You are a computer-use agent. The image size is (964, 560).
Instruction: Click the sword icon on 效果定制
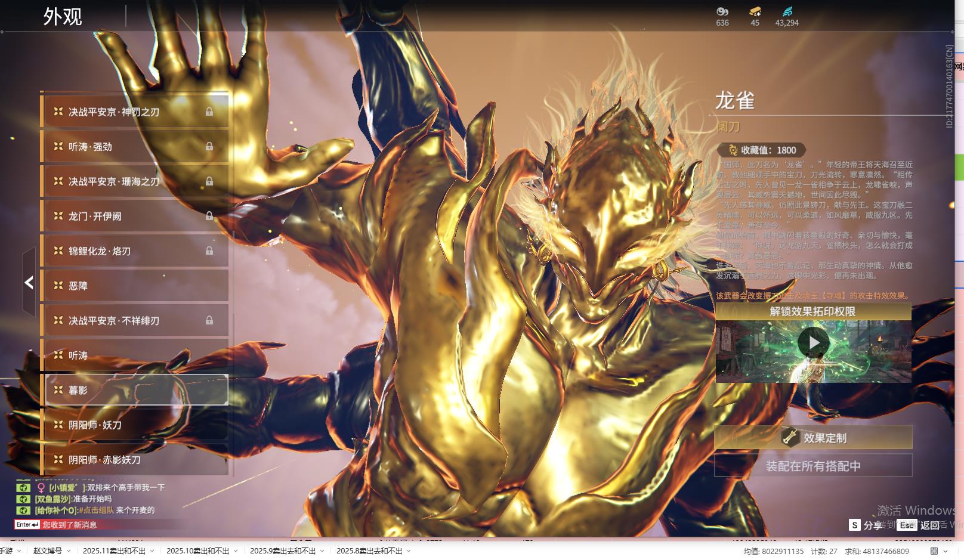click(790, 437)
